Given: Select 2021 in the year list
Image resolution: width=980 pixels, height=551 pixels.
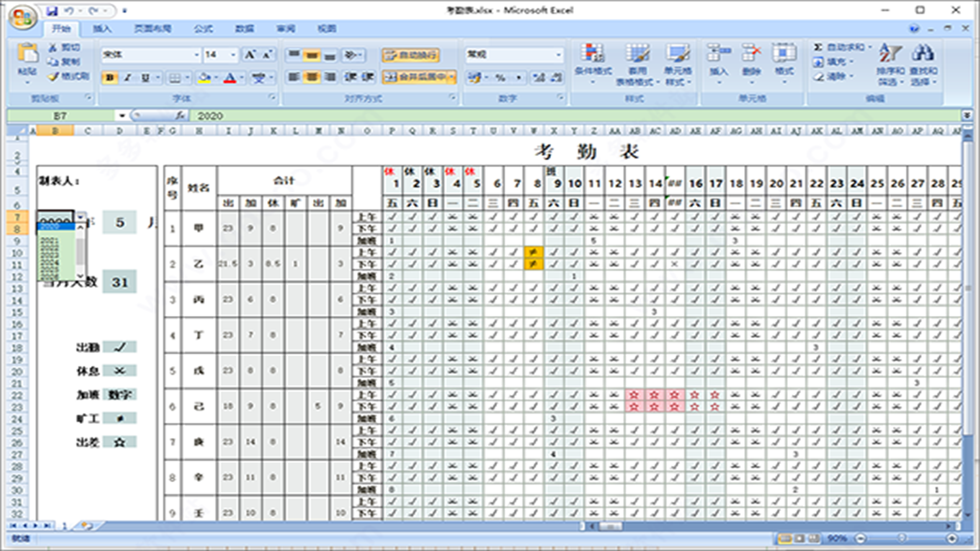Looking at the screenshot, I should tap(50, 240).
